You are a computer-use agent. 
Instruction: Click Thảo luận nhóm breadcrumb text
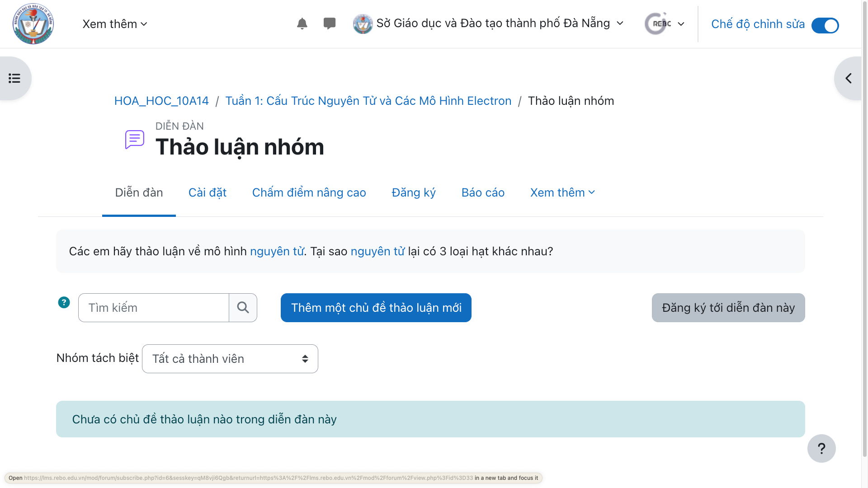pos(571,101)
